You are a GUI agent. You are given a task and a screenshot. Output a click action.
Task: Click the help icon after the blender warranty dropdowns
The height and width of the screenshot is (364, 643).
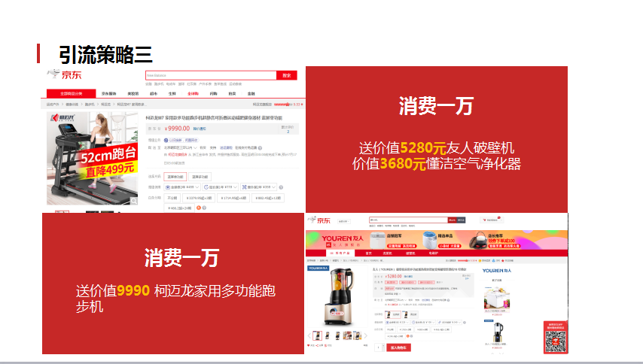[465, 323]
